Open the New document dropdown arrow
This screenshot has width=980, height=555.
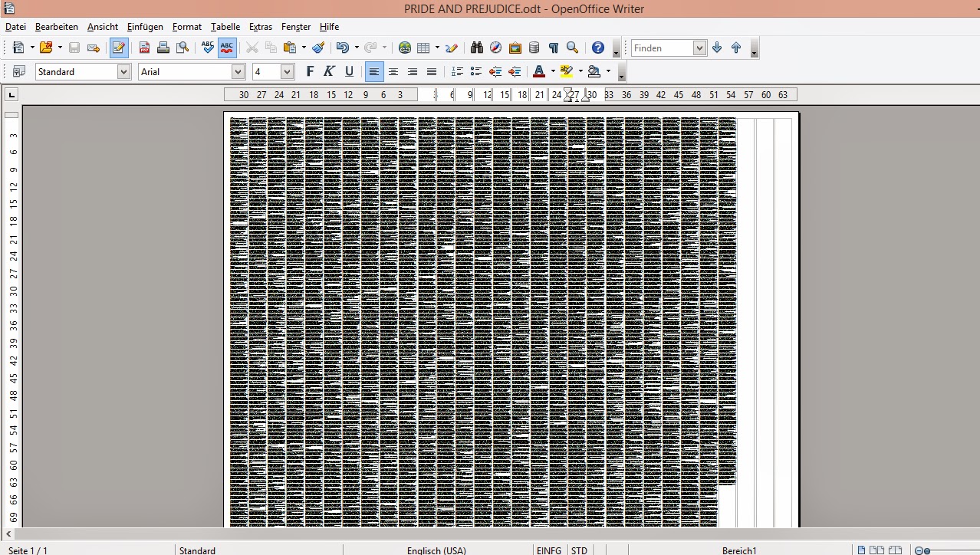coord(32,48)
